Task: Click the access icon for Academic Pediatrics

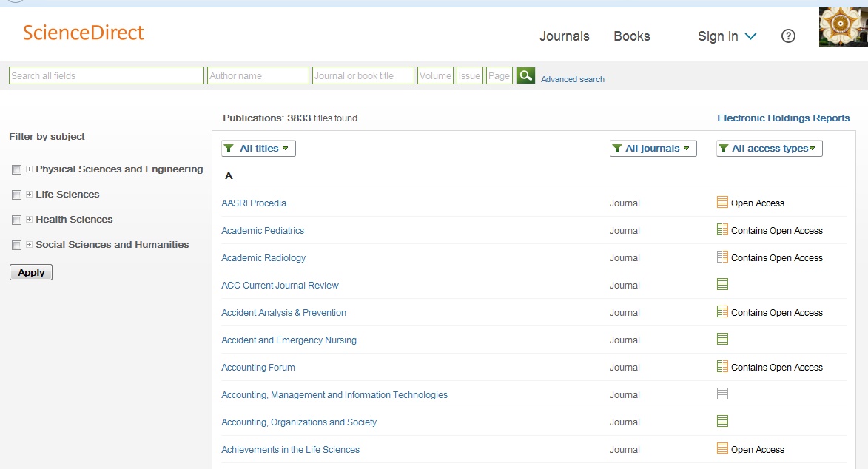Action: pyautogui.click(x=722, y=229)
